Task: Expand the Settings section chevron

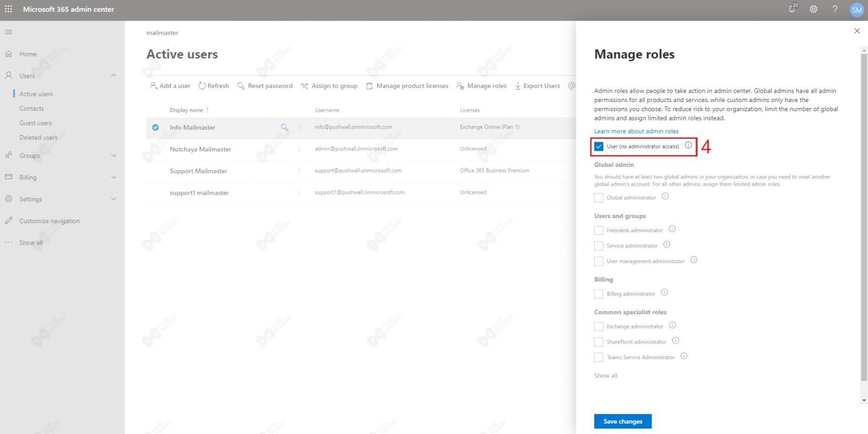Action: (x=113, y=199)
